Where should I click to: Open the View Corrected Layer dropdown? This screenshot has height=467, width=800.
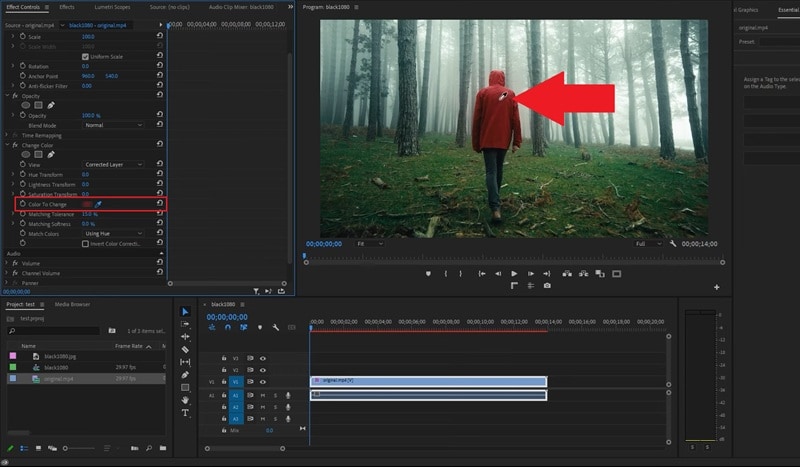pos(113,164)
